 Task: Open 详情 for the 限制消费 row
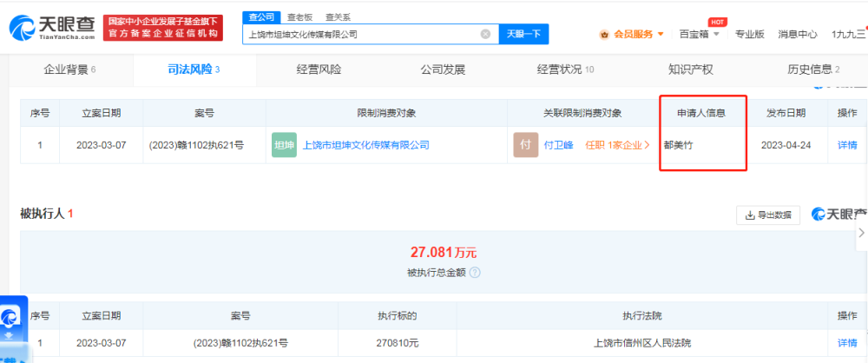click(x=847, y=145)
